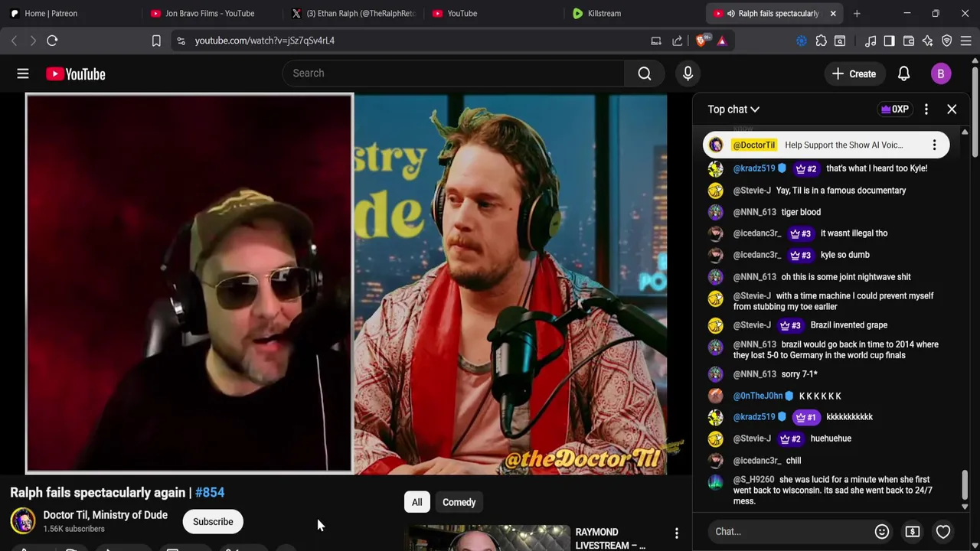Subscribe to Doctor Til channel
The height and width of the screenshot is (551, 980).
pos(213,522)
